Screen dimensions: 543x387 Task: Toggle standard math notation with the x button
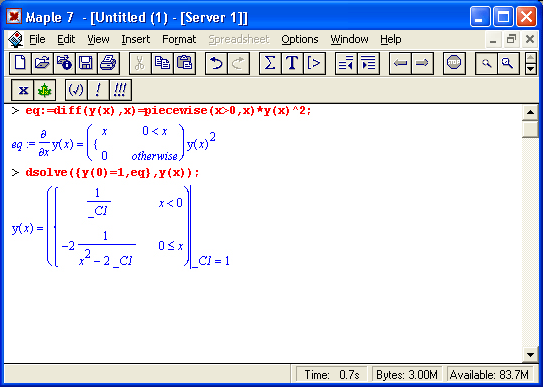(23, 90)
